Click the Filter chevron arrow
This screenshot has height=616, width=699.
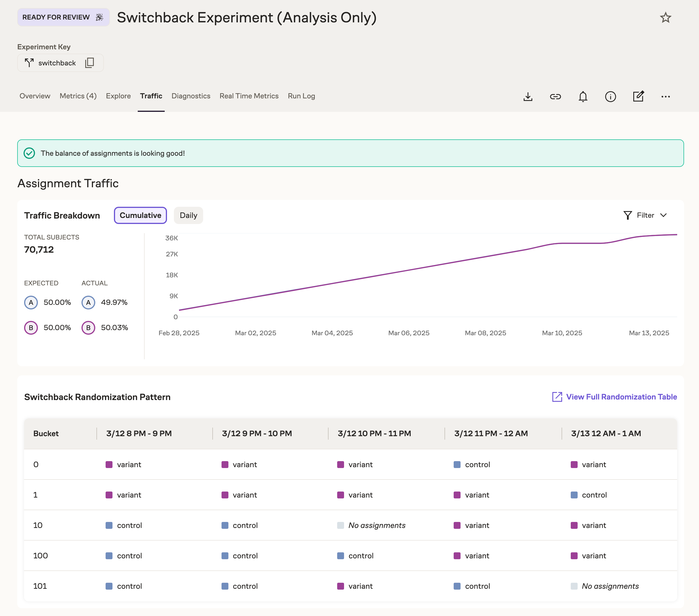click(663, 215)
